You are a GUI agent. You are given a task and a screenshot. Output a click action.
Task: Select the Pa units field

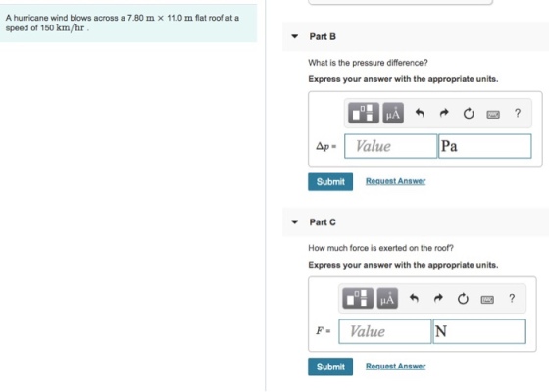tap(485, 146)
